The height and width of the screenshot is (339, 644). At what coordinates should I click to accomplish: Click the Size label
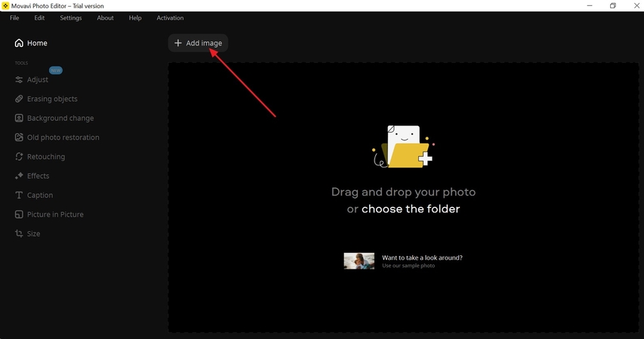(34, 233)
